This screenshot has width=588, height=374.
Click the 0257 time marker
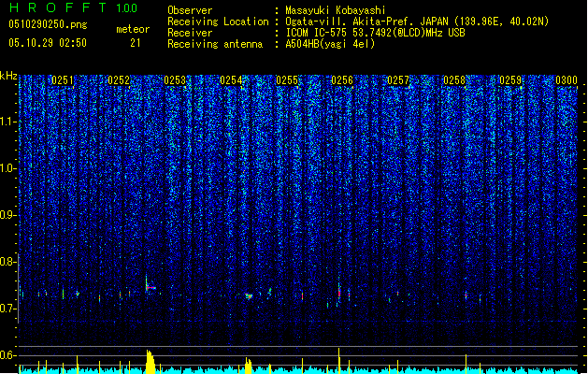tap(398, 80)
